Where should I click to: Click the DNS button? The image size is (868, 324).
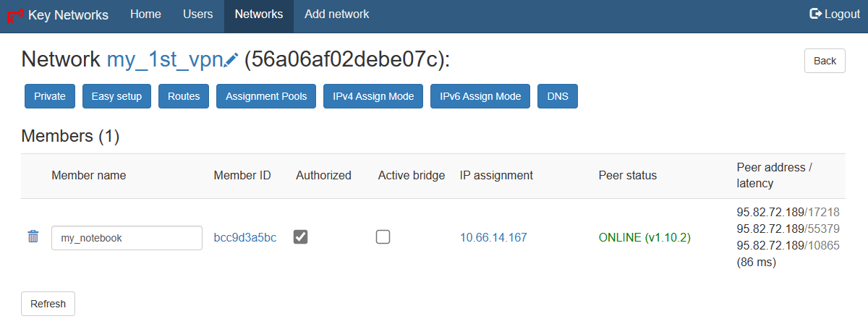[x=558, y=96]
